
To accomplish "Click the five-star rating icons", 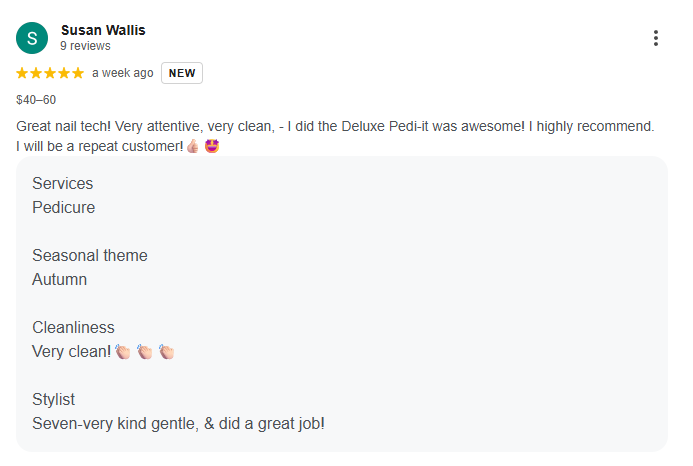I will click(x=50, y=73).
